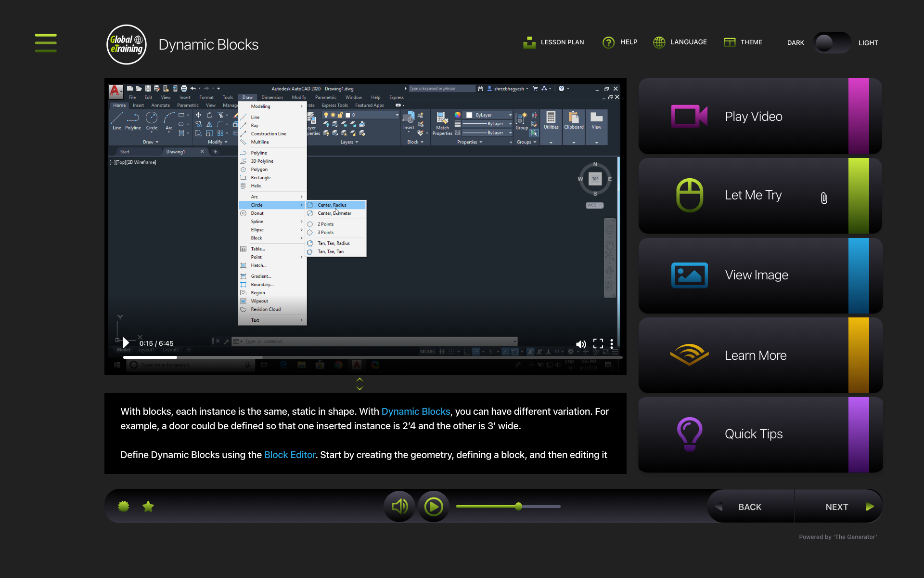The width and height of the screenshot is (924, 578).
Task: Adjust the green audio slider
Action: coord(508,506)
